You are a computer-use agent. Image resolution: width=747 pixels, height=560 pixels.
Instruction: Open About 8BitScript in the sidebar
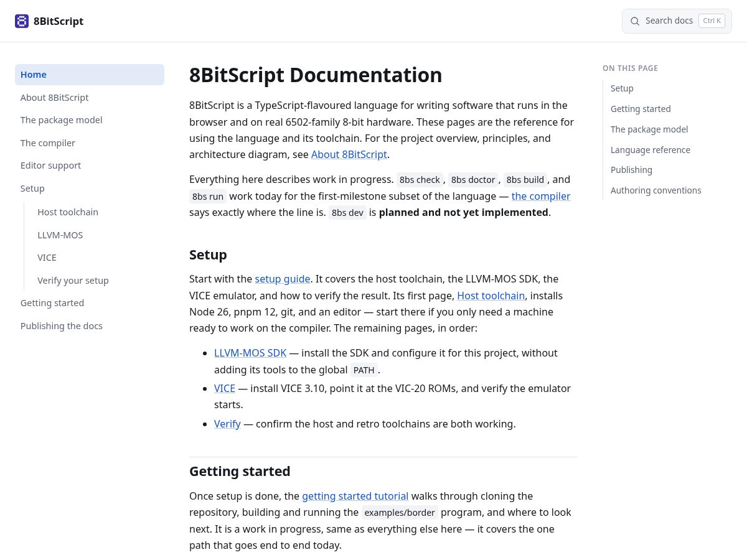click(90, 98)
